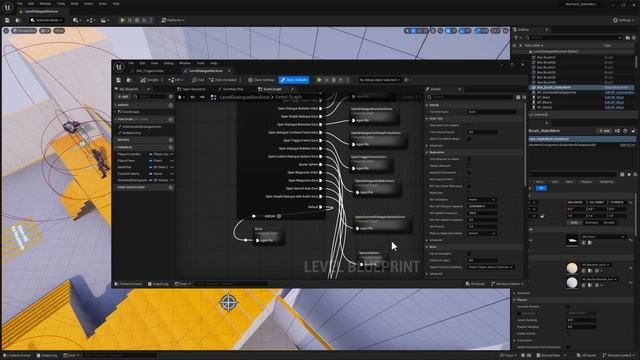Toggle Replicates checkbox
640x360 pixels.
click(469, 193)
